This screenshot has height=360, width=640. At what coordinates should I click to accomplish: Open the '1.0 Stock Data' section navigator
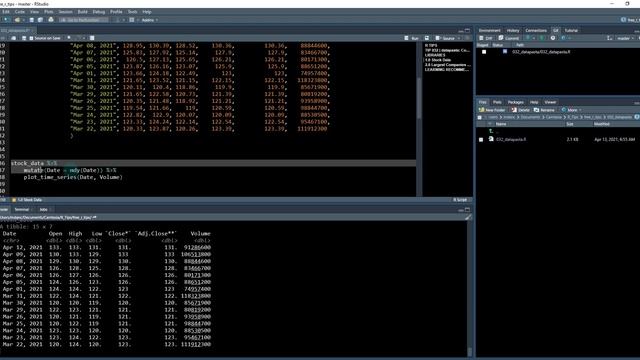point(27,200)
